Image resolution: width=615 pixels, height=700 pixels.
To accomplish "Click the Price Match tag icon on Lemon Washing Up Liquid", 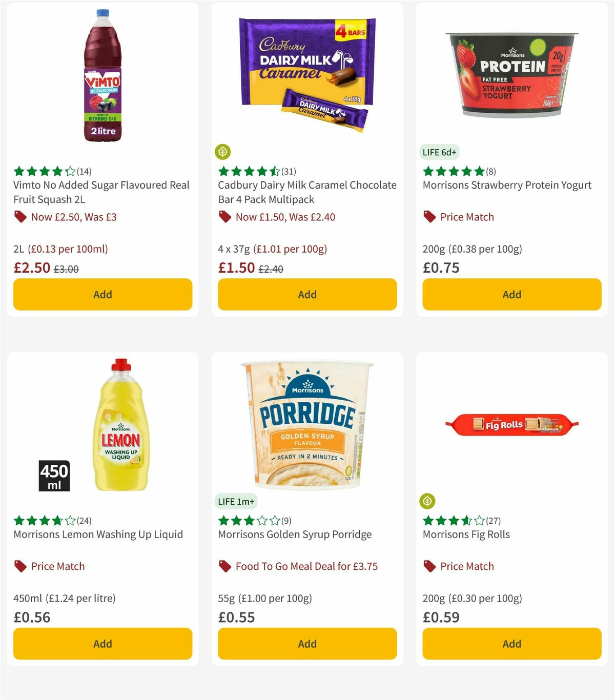I will coord(20,566).
